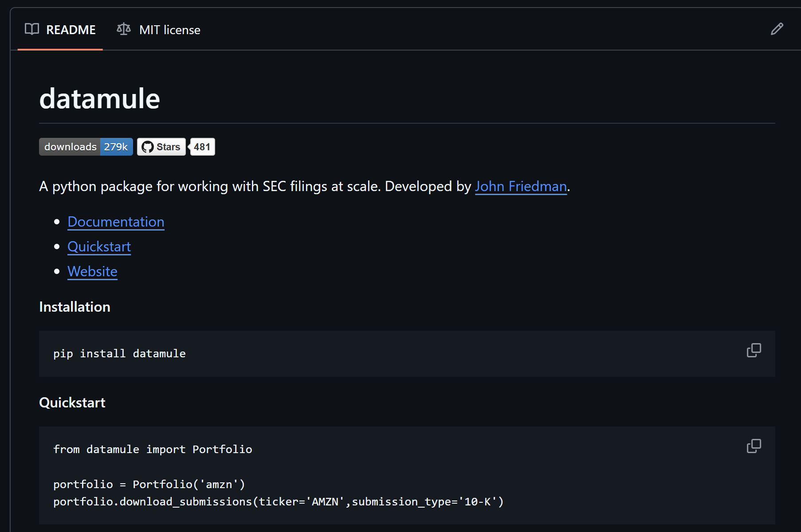Copy the pip install command using the copy icon
This screenshot has height=532, width=801.
[754, 350]
